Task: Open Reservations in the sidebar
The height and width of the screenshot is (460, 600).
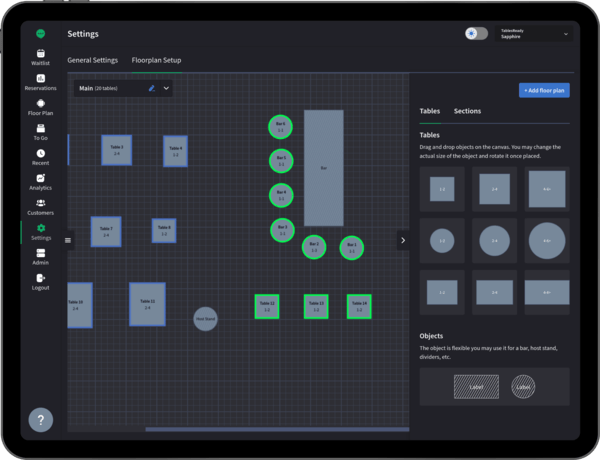Action: point(41,82)
